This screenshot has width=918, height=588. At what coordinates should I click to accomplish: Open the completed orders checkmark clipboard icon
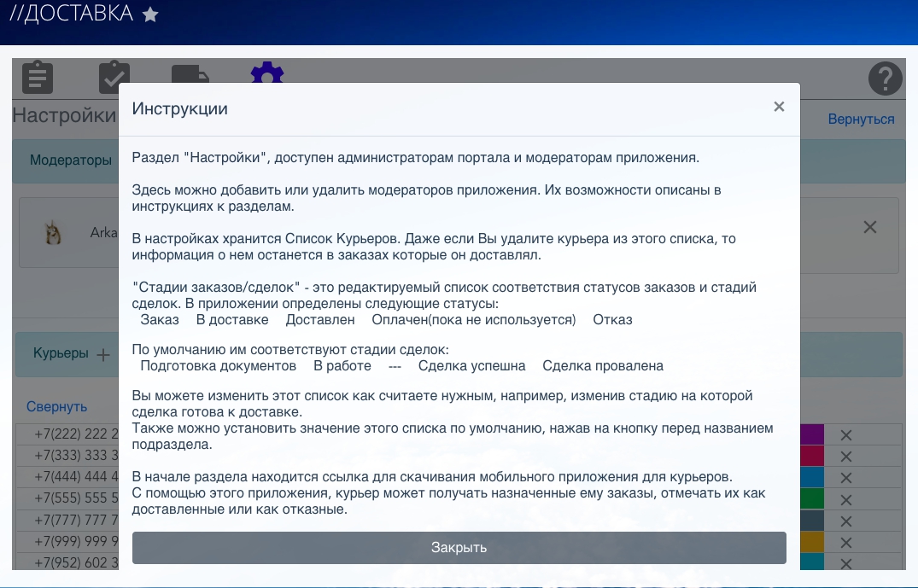pos(114,77)
